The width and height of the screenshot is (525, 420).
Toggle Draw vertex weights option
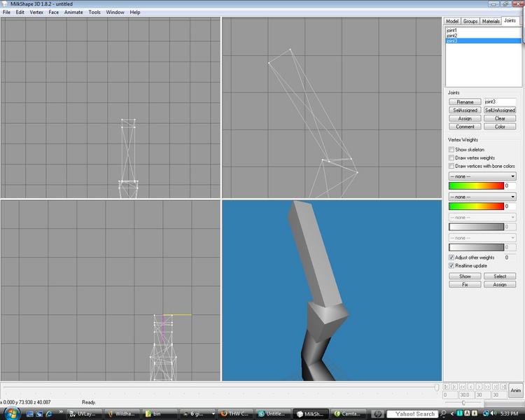[x=451, y=157]
